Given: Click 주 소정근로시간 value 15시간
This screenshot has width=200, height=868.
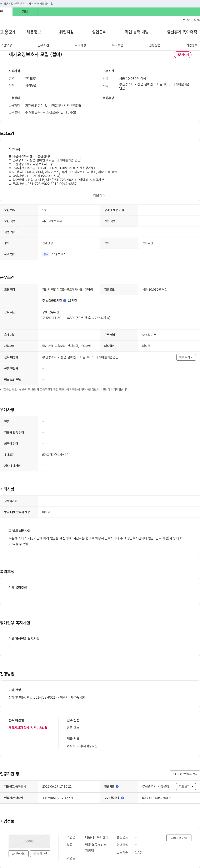Looking at the screenshot, I should click(x=72, y=301).
